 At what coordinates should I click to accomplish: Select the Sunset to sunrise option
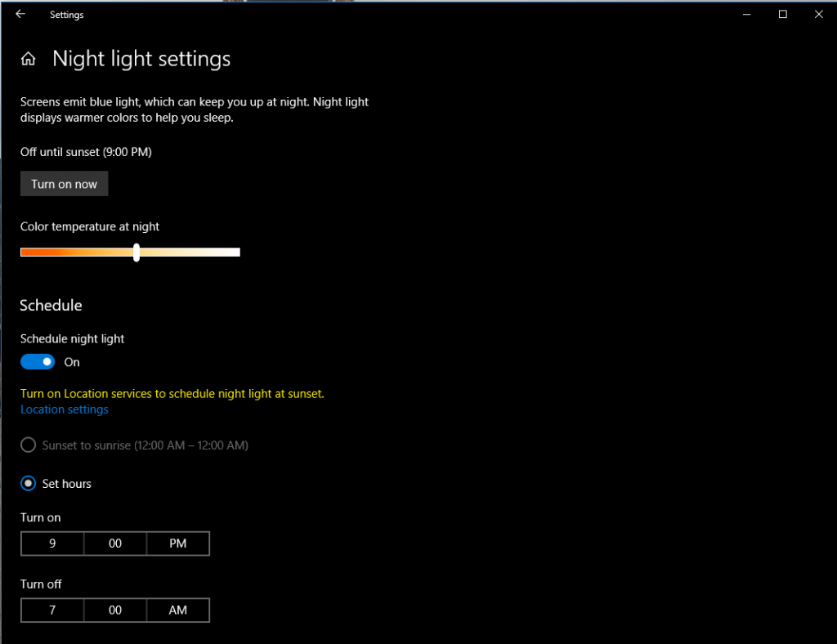point(29,445)
